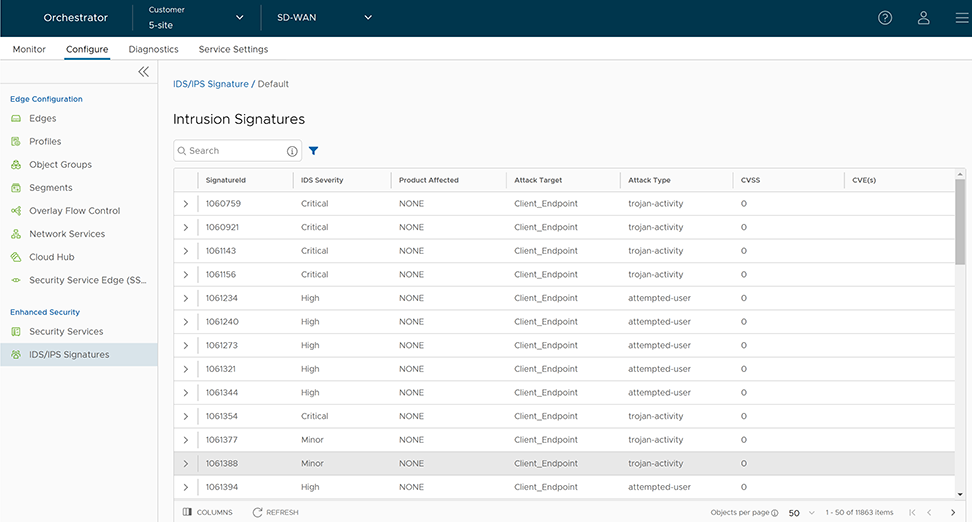Expand row for signature 1061234
The image size is (972, 522).
click(x=186, y=298)
